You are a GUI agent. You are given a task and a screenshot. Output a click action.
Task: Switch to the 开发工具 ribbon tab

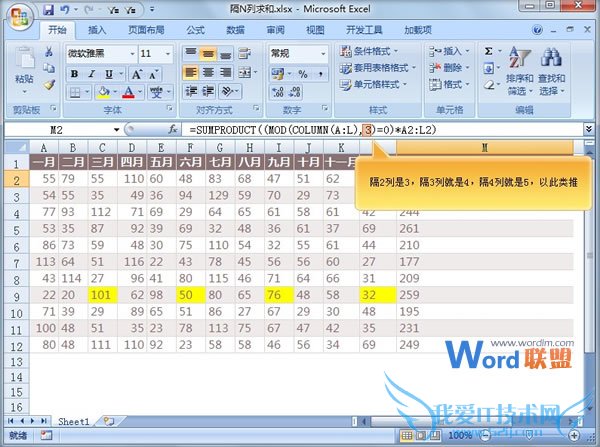point(364,30)
